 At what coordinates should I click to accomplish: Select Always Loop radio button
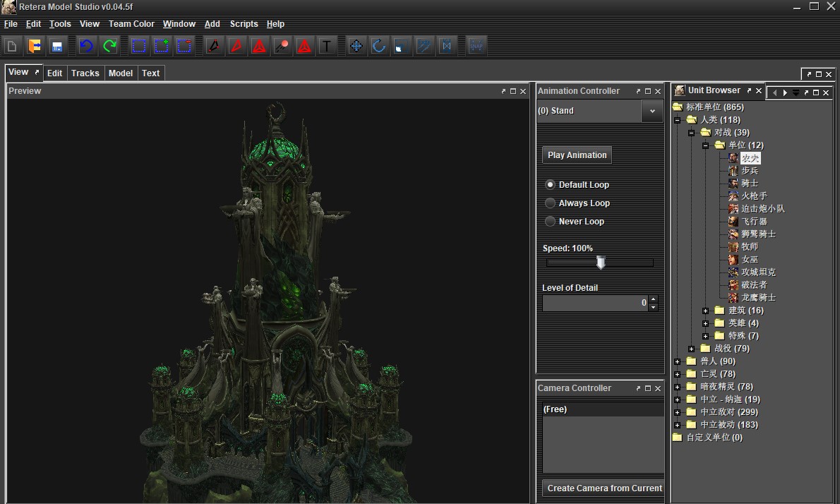pyautogui.click(x=550, y=203)
